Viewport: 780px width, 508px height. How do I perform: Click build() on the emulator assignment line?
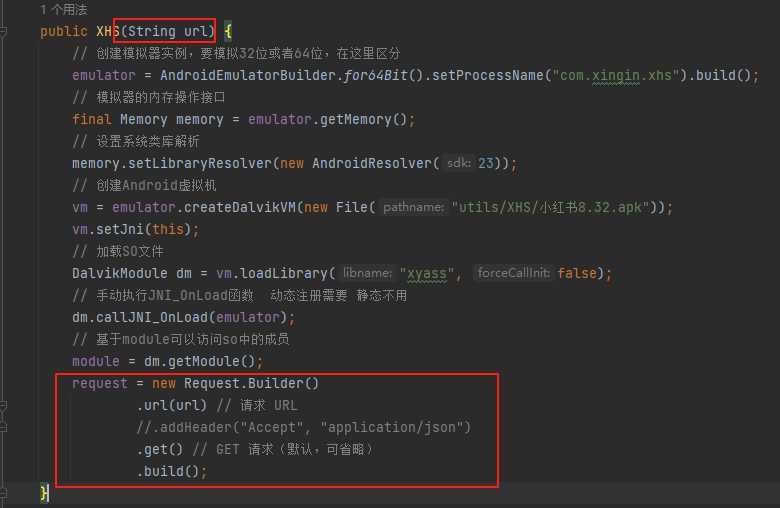(723, 76)
